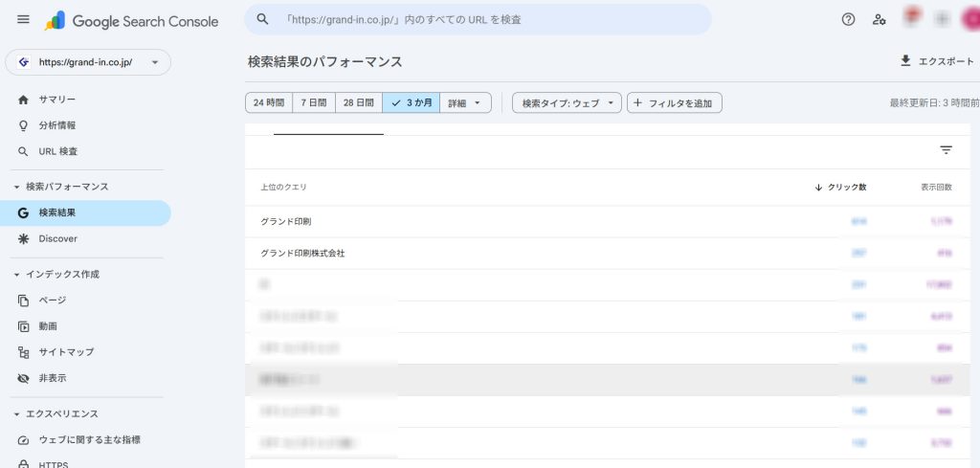The width and height of the screenshot is (980, 468).
Task: Open the hamburger main menu
Action: tap(23, 19)
